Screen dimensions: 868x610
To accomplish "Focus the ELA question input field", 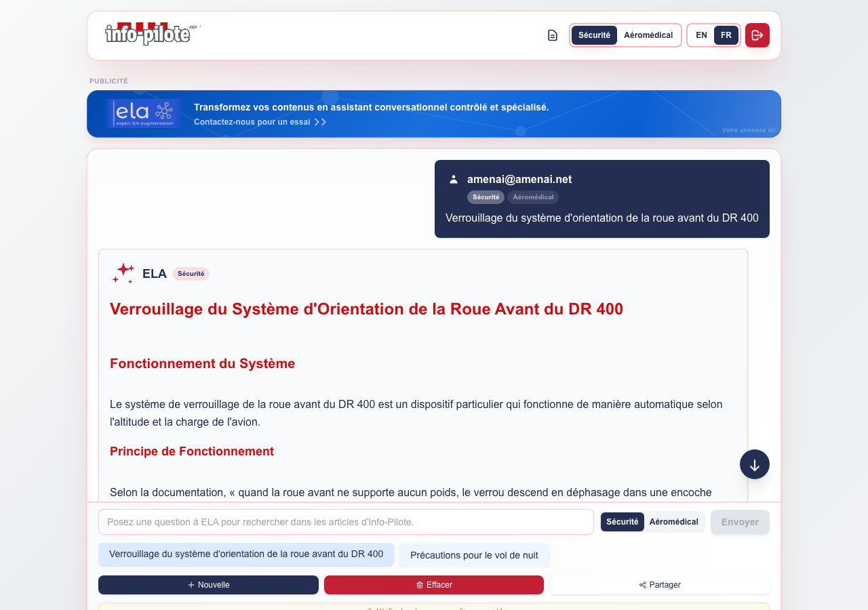I will pos(346,522).
